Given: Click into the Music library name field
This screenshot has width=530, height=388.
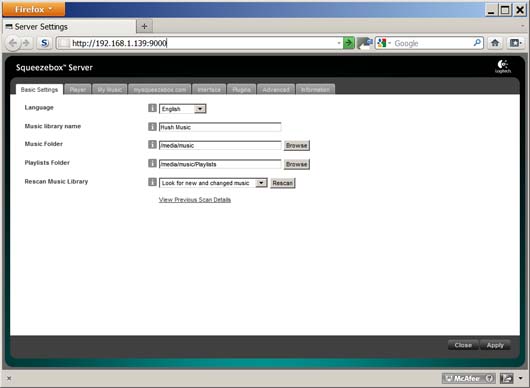Looking at the screenshot, I should tap(220, 127).
